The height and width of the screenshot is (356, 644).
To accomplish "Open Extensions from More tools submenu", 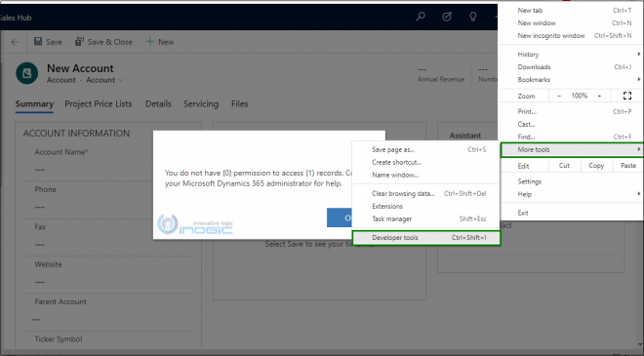I will point(426,206).
